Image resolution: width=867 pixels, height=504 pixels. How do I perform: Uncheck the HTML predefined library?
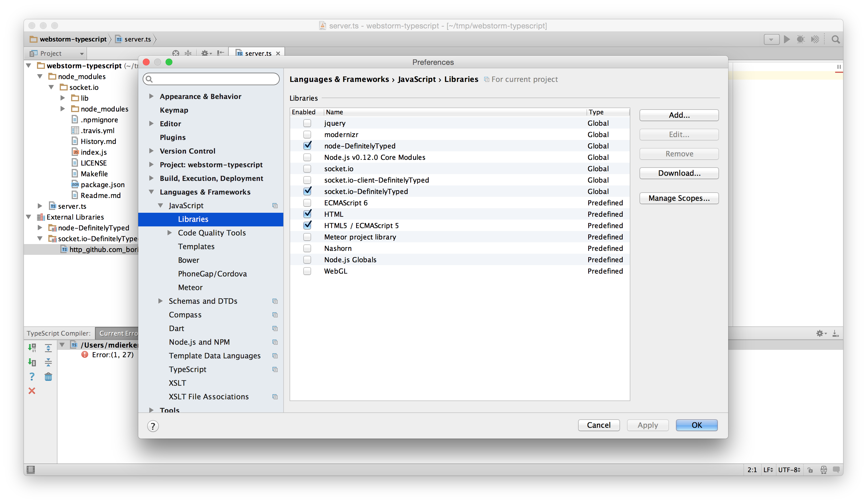coord(307,214)
